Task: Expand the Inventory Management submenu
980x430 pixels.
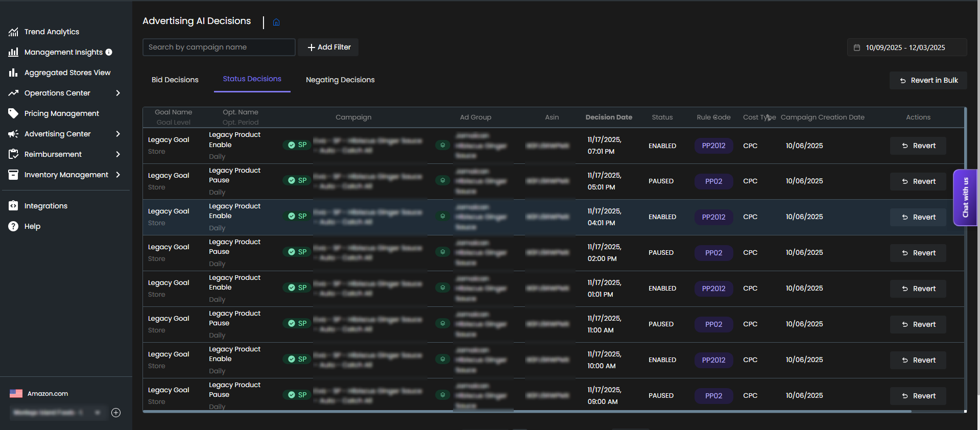Action: [x=118, y=175]
